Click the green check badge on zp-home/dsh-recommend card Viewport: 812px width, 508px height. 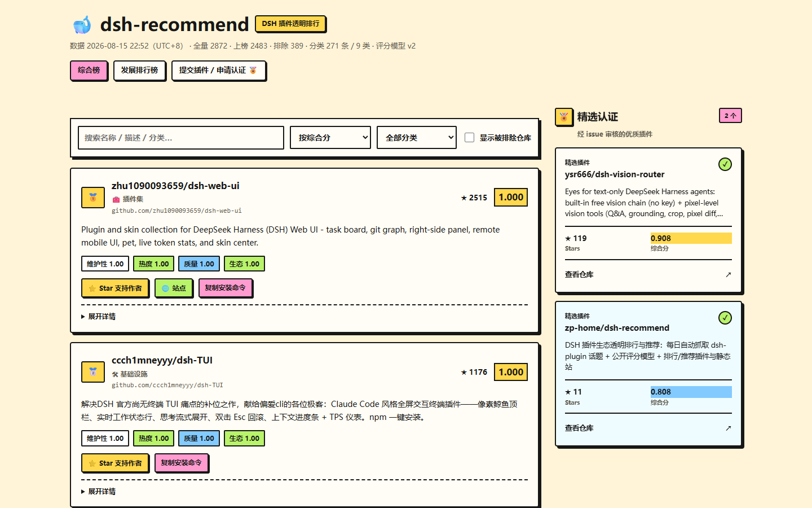click(725, 318)
